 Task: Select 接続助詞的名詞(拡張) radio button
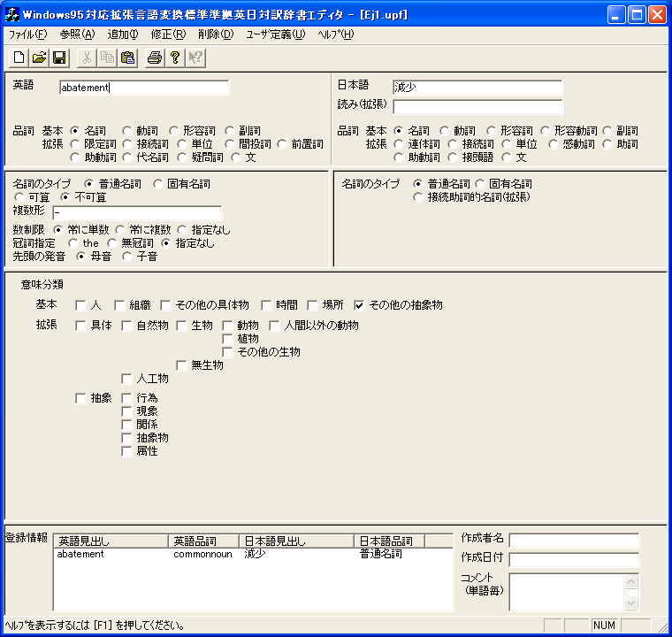pos(418,197)
